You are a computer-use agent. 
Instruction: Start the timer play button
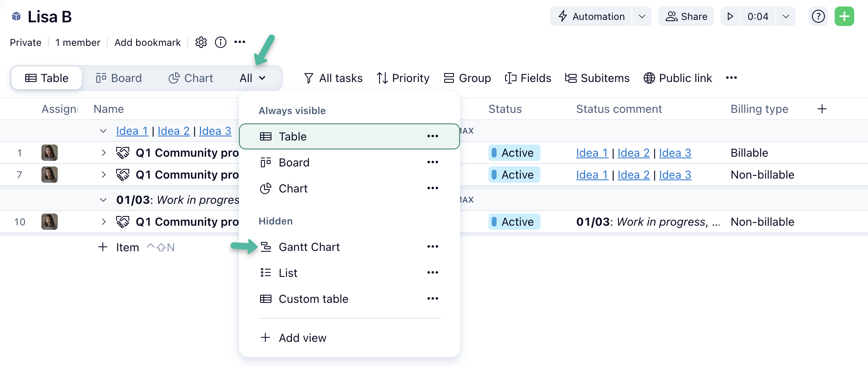tap(730, 16)
